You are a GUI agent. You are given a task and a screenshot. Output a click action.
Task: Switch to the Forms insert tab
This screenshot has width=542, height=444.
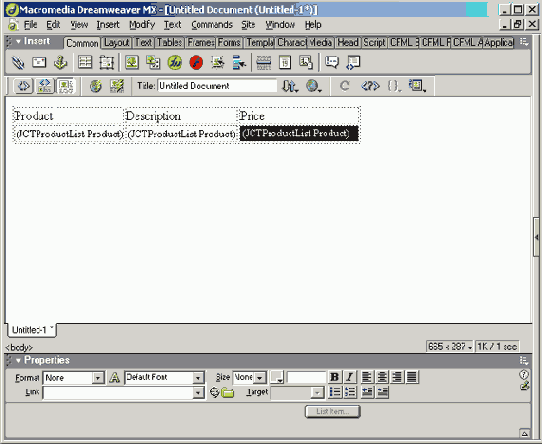(229, 43)
